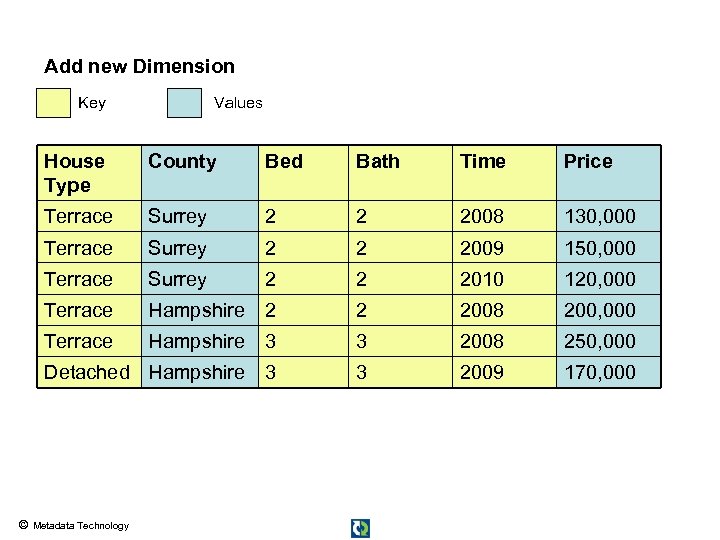The image size is (720, 540).
Task: Click 'Terrace' in the 150,000 row
Action: (89, 248)
